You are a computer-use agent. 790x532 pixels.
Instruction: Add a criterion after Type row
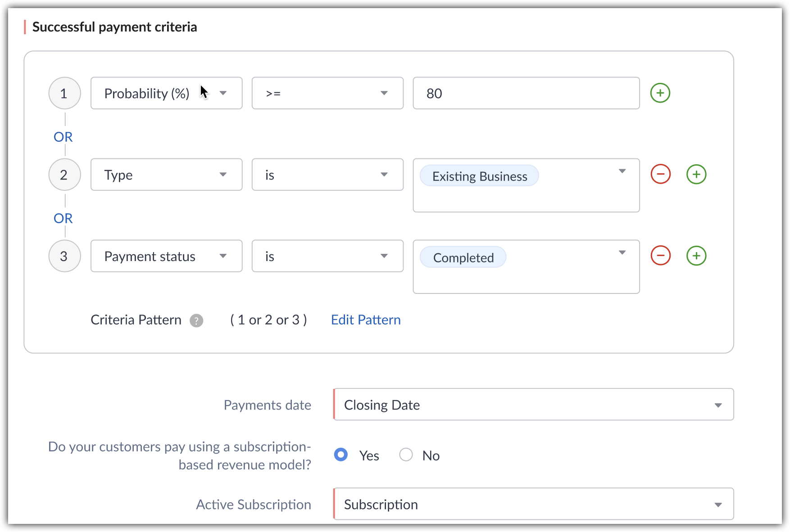(x=696, y=174)
